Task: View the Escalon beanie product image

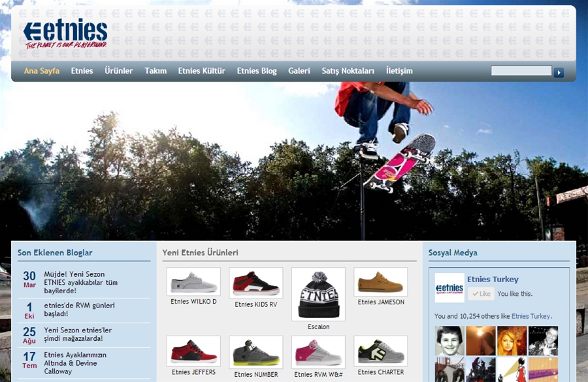Action: coord(318,294)
